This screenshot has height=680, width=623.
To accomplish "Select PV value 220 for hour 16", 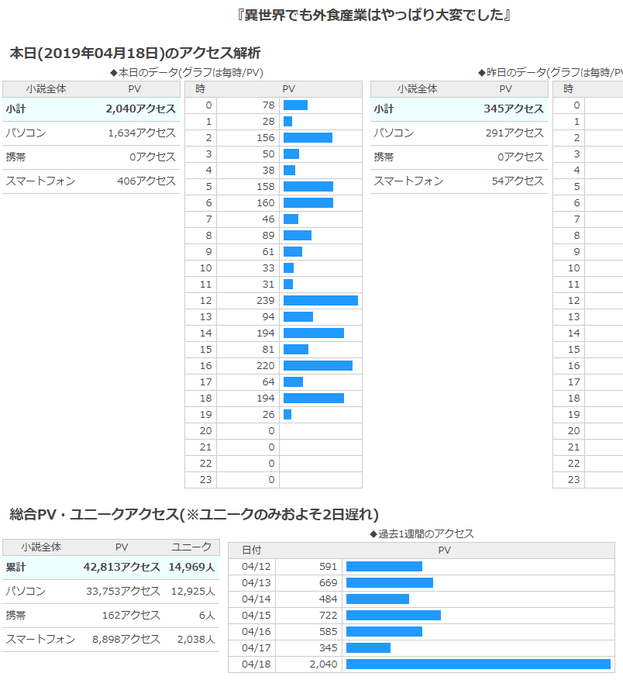I will click(266, 366).
